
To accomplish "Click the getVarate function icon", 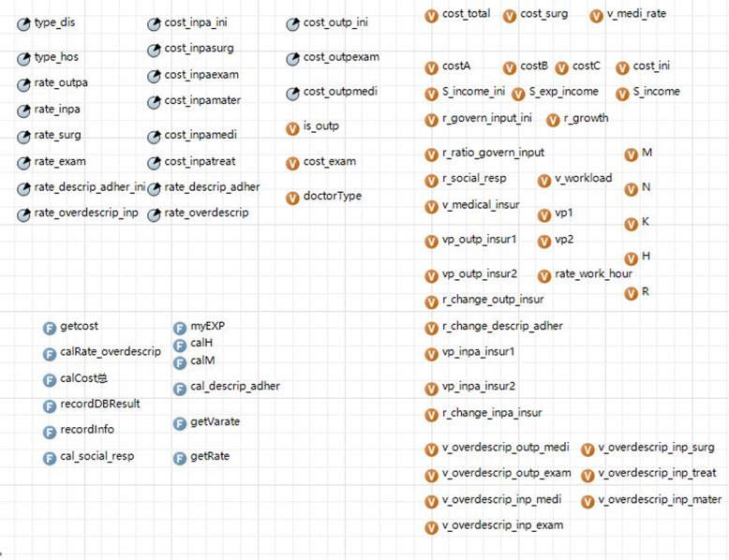I will coord(180,423).
